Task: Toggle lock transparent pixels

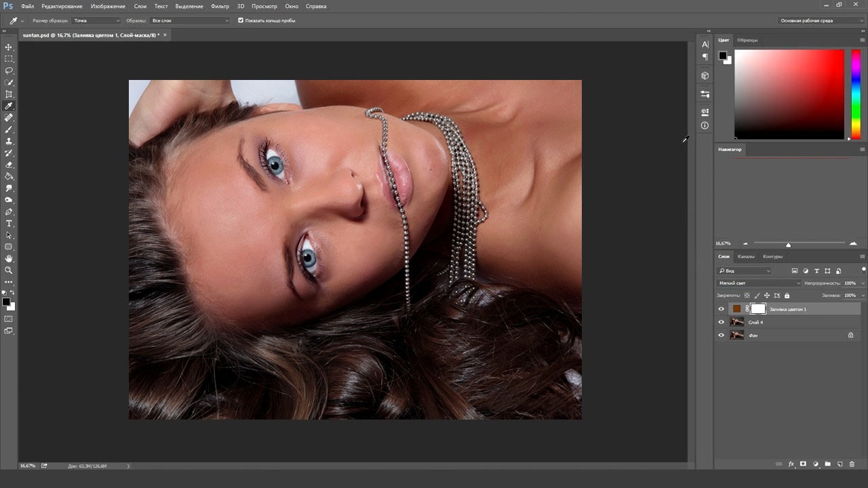Action: click(x=747, y=296)
